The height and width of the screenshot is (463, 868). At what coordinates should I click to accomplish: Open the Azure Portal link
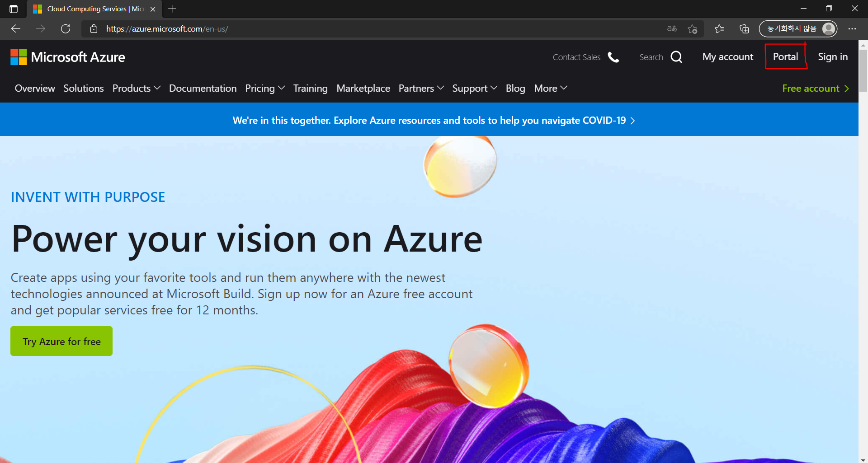786,56
